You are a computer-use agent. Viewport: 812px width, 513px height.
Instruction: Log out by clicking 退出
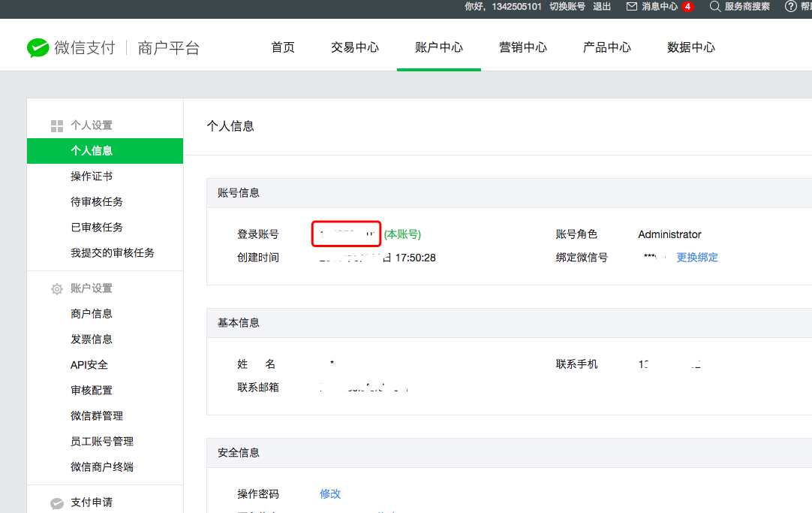tap(601, 7)
